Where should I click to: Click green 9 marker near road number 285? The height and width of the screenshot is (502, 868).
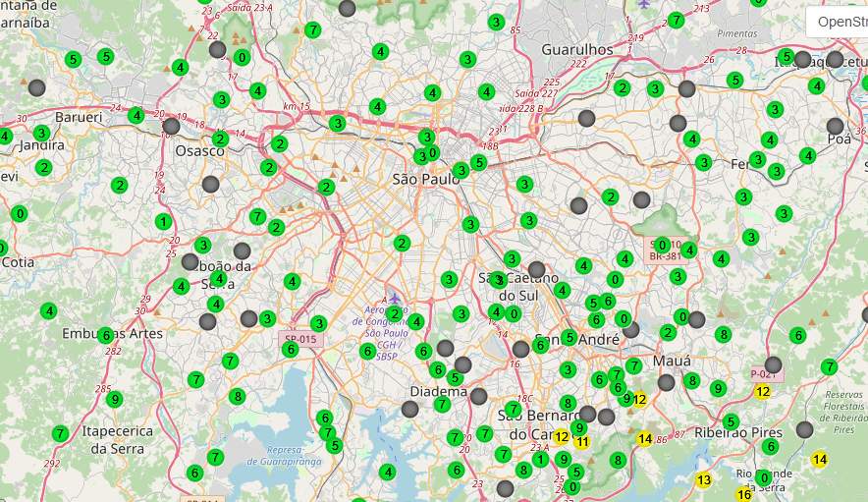pos(114,400)
